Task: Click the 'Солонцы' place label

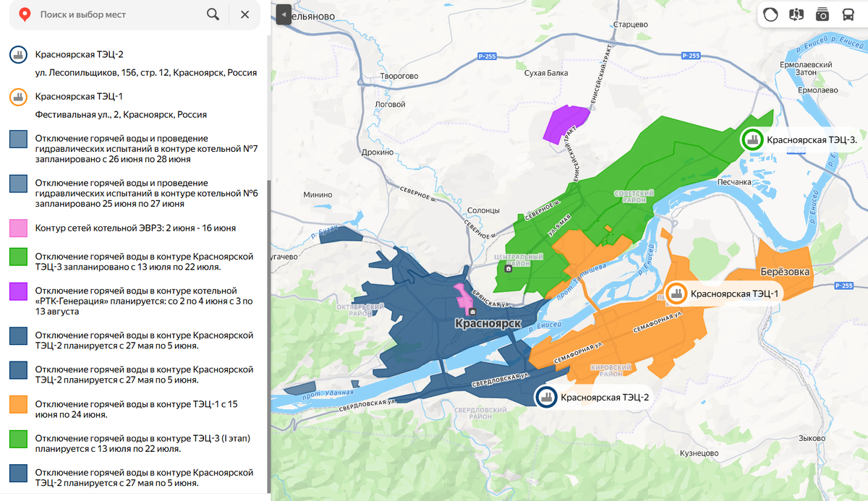Action: coord(483,210)
